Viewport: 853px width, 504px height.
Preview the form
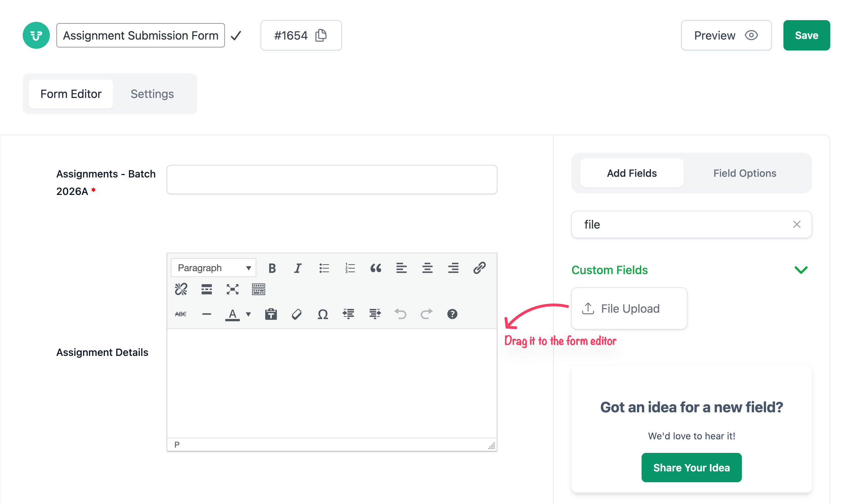(x=726, y=35)
